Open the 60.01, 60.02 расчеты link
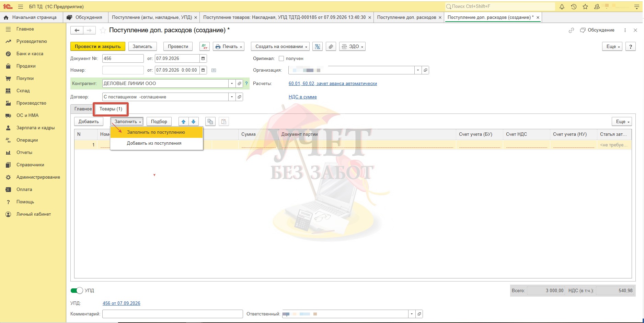Screen dimensions: 644x323 click(333, 84)
